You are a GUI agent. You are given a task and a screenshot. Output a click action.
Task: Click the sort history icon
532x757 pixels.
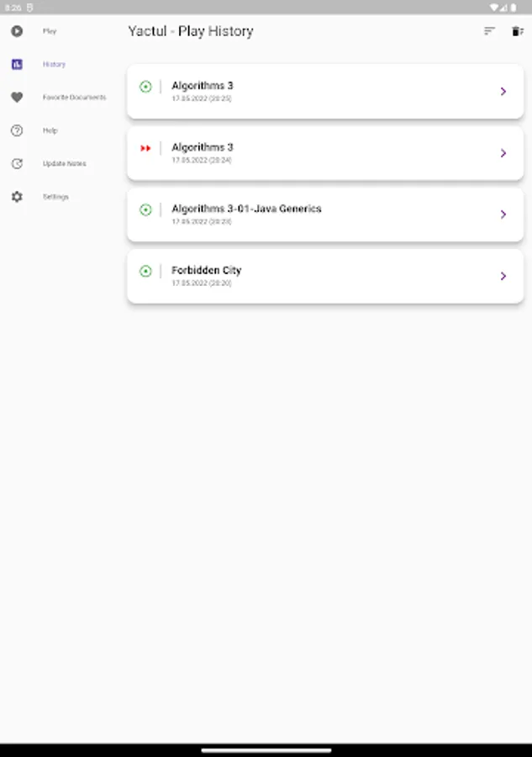pyautogui.click(x=489, y=31)
